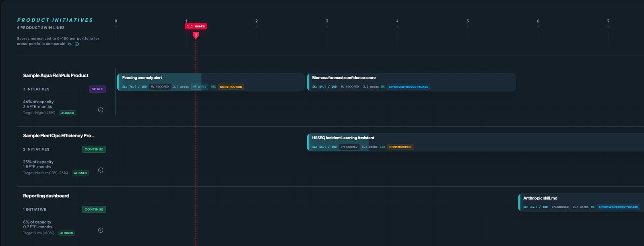Screen dimensions: 644x246
Task: Click CONSTRUCTION status on HSSEQ Incident card
Action: pyautogui.click(x=400, y=147)
